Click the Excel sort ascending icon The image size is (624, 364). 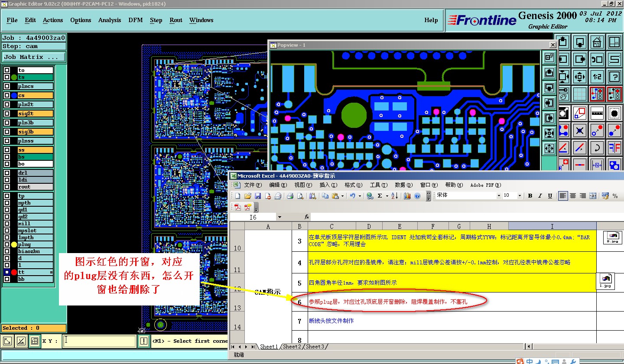tap(395, 196)
